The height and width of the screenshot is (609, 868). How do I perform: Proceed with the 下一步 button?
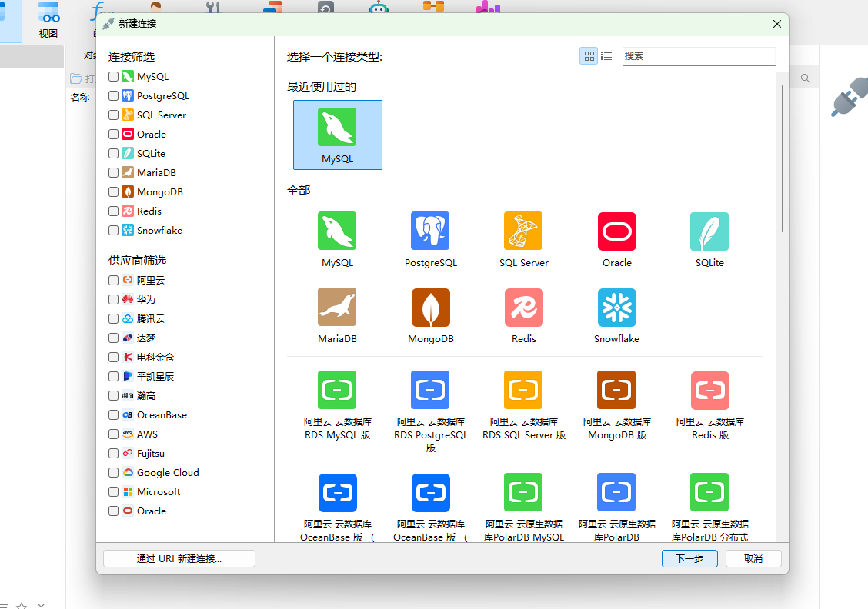pyautogui.click(x=689, y=559)
